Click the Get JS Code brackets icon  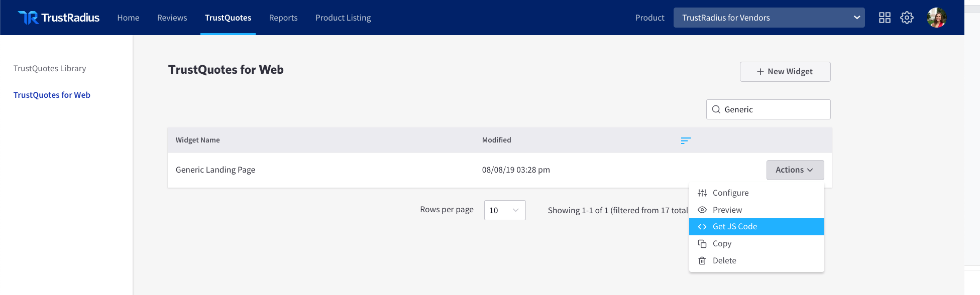tap(702, 227)
